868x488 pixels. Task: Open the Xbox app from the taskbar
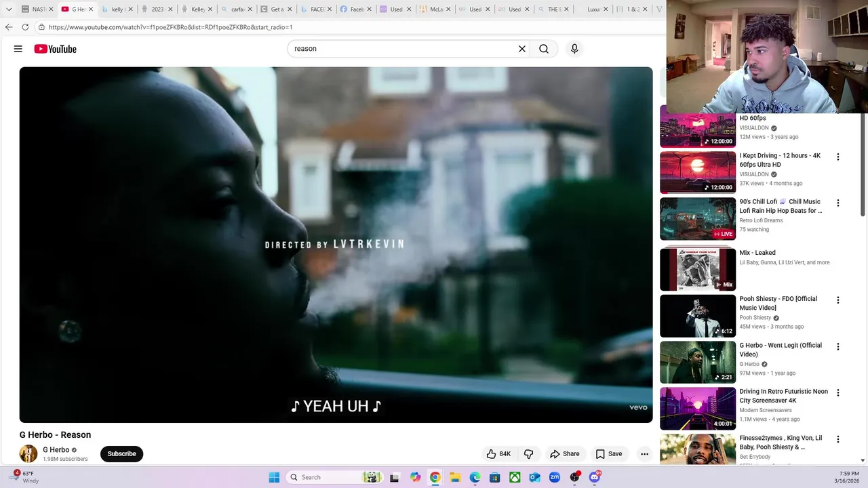click(515, 477)
